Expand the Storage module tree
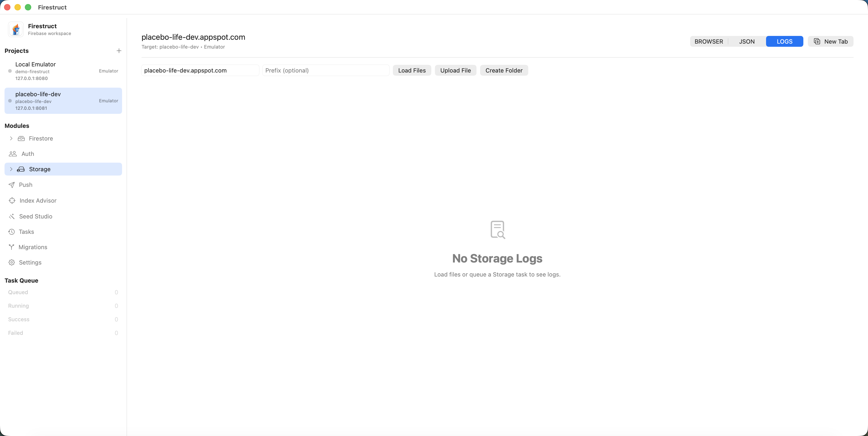868x436 pixels. click(11, 169)
